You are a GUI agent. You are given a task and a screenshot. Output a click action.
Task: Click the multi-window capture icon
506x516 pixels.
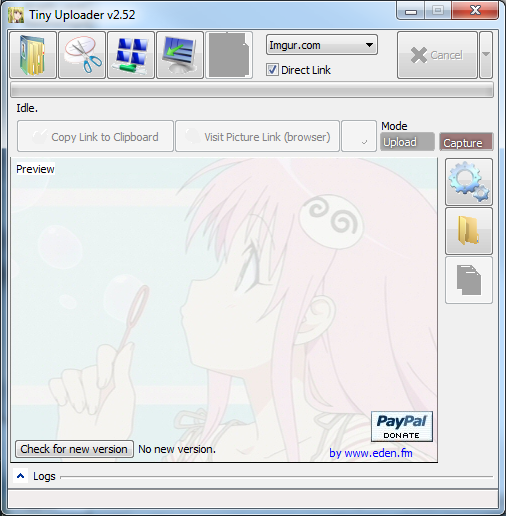131,55
